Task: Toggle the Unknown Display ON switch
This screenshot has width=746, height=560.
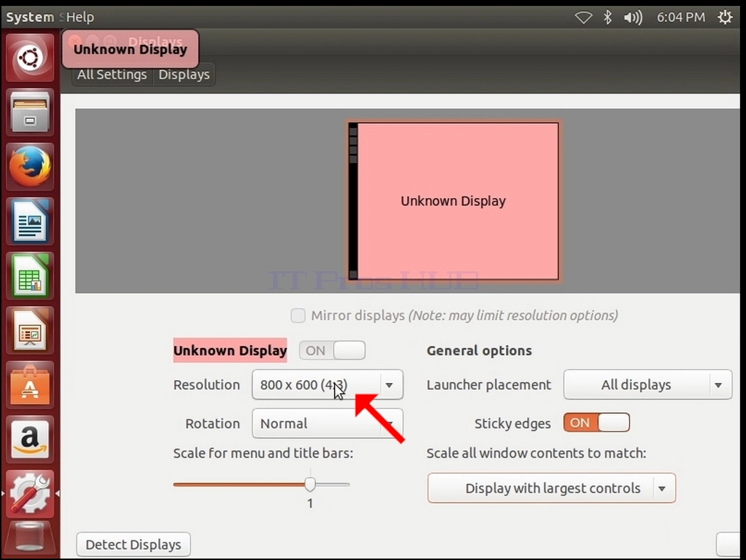Action: tap(332, 351)
